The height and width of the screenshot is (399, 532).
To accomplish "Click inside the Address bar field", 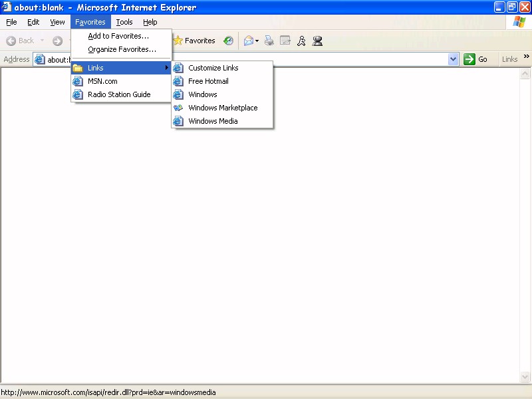I will pyautogui.click(x=246, y=59).
